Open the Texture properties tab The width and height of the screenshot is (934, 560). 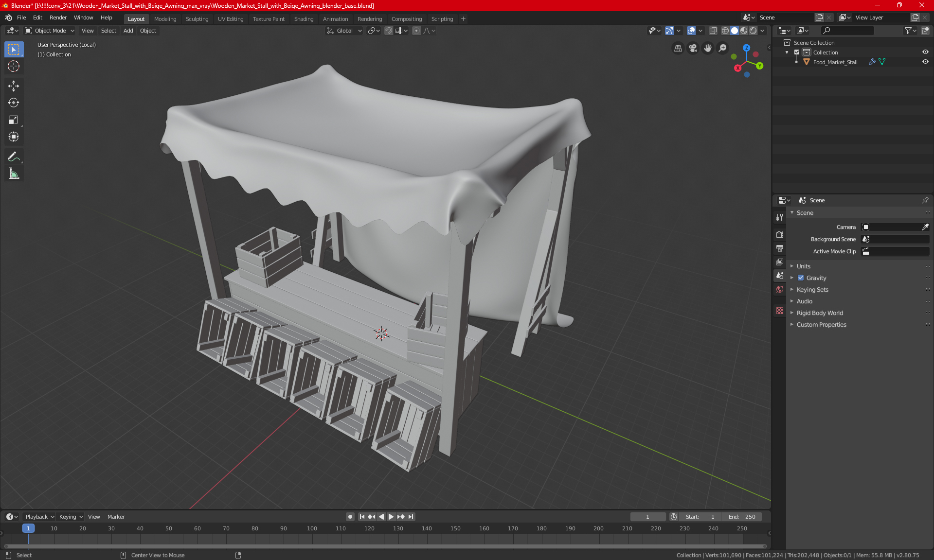[780, 311]
